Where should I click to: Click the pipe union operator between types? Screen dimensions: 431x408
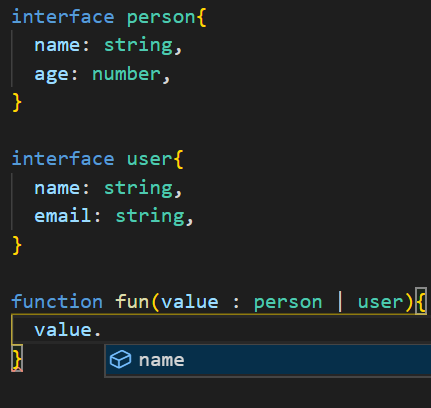click(340, 302)
